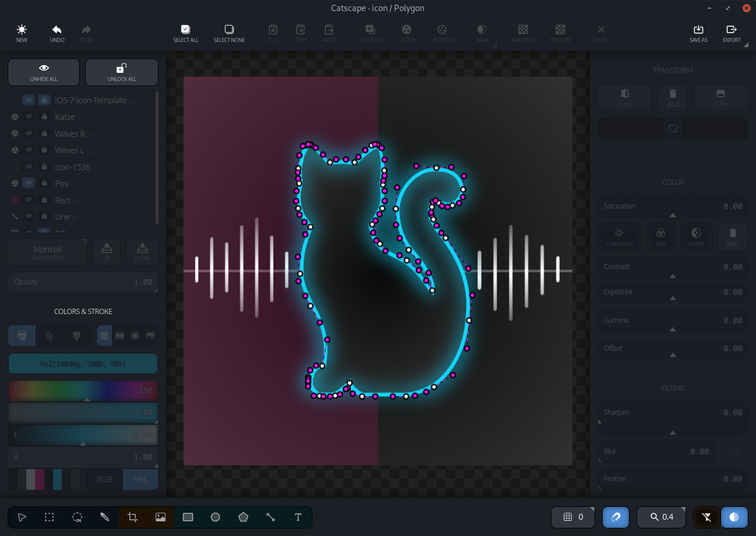Open the grid size dropdown
The width and height of the screenshot is (756, 536).
click(574, 517)
